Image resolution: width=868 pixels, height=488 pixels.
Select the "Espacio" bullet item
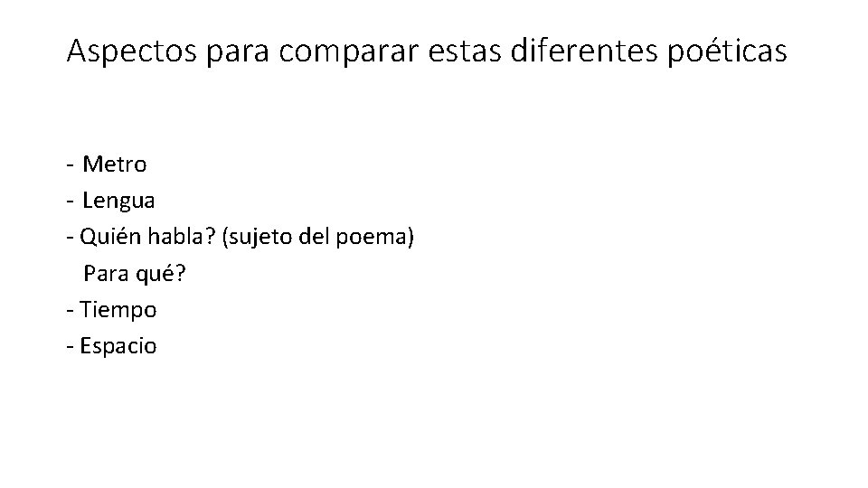click(118, 346)
